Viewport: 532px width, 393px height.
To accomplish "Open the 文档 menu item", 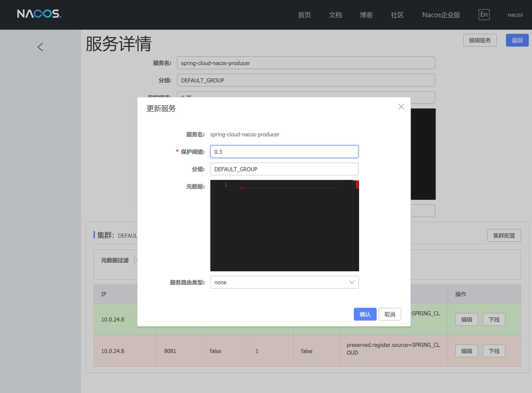I will pyautogui.click(x=335, y=15).
